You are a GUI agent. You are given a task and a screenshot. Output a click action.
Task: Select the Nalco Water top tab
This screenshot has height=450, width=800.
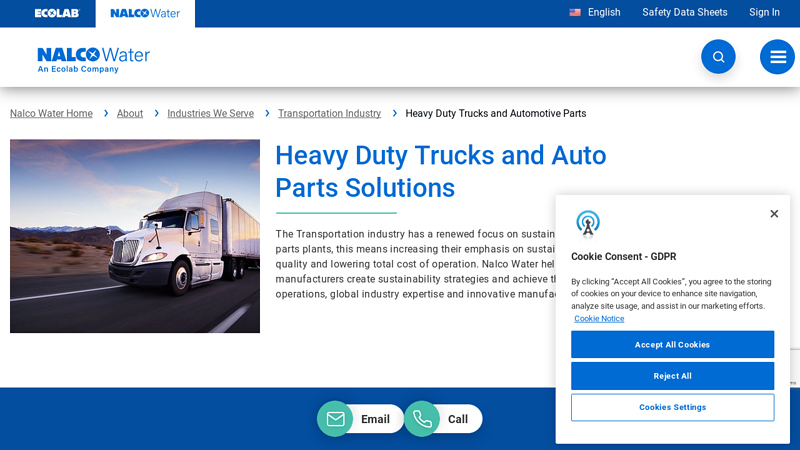click(x=145, y=13)
